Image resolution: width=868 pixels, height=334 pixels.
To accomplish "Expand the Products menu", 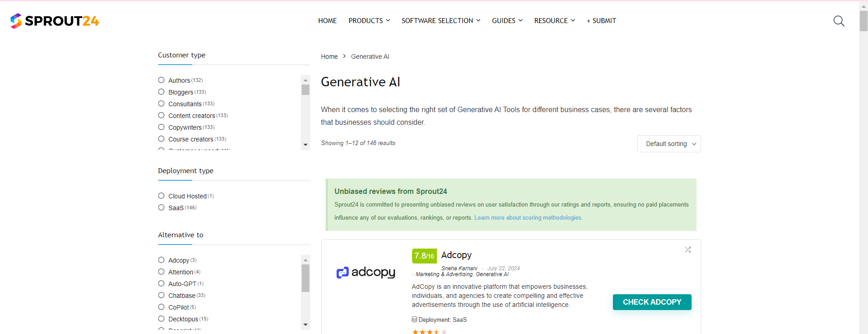I will [x=369, y=21].
